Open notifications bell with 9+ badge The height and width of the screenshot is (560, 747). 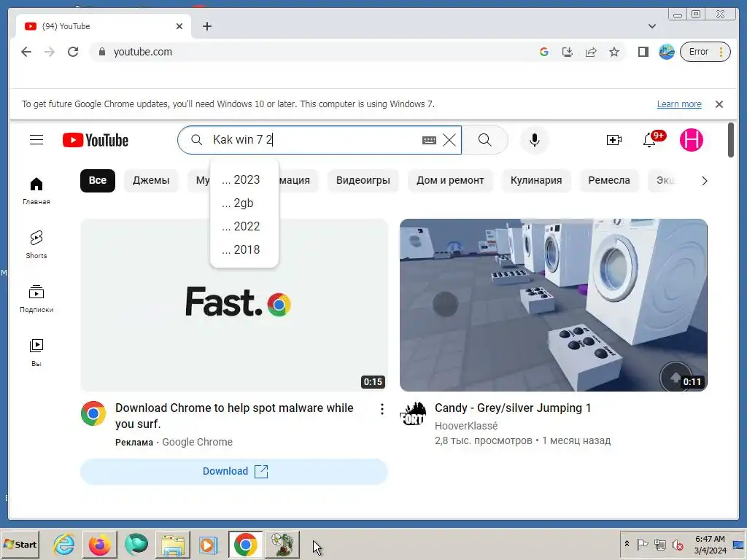tap(650, 140)
